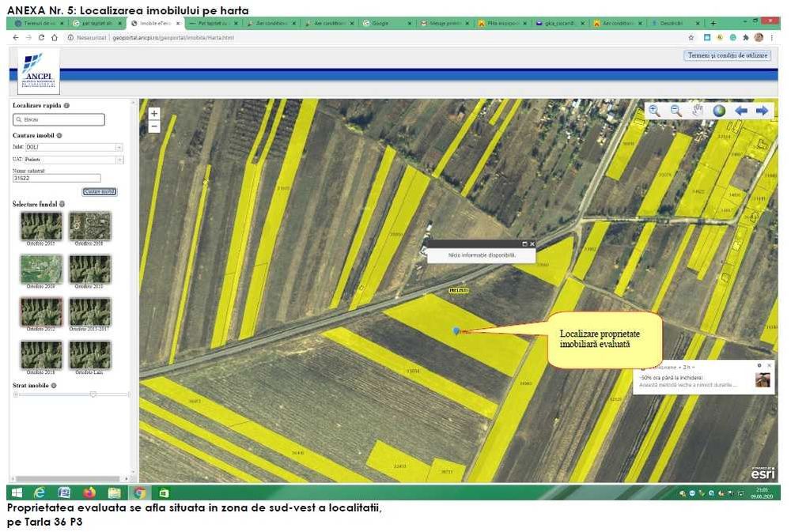Click the ANCPI logo
The image size is (791, 532).
39,72
